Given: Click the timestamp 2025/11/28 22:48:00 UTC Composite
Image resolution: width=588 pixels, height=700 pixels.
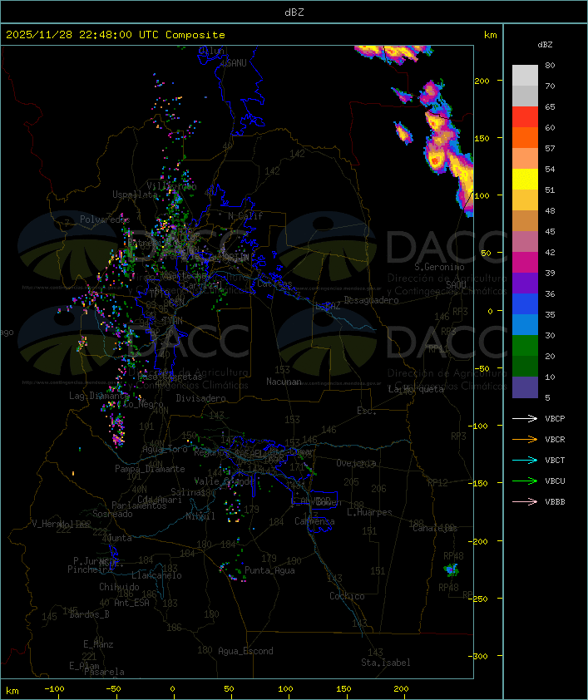Looking at the screenshot, I should click(116, 35).
